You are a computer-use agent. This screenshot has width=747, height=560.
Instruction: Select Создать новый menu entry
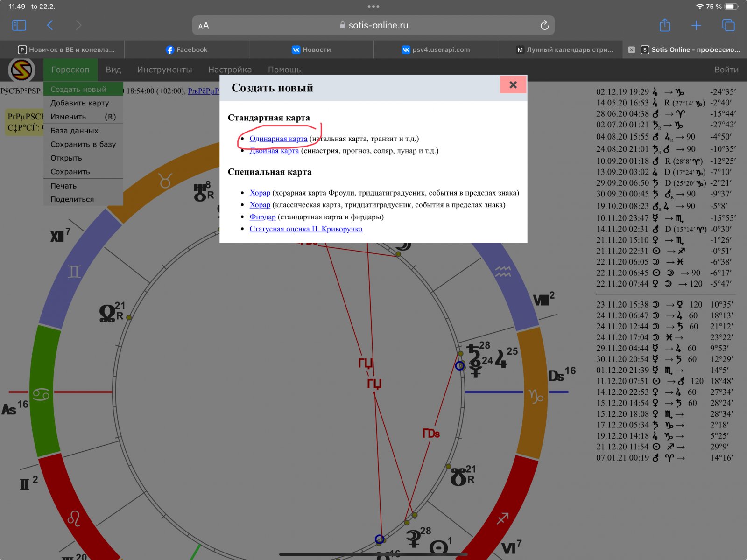coord(83,89)
